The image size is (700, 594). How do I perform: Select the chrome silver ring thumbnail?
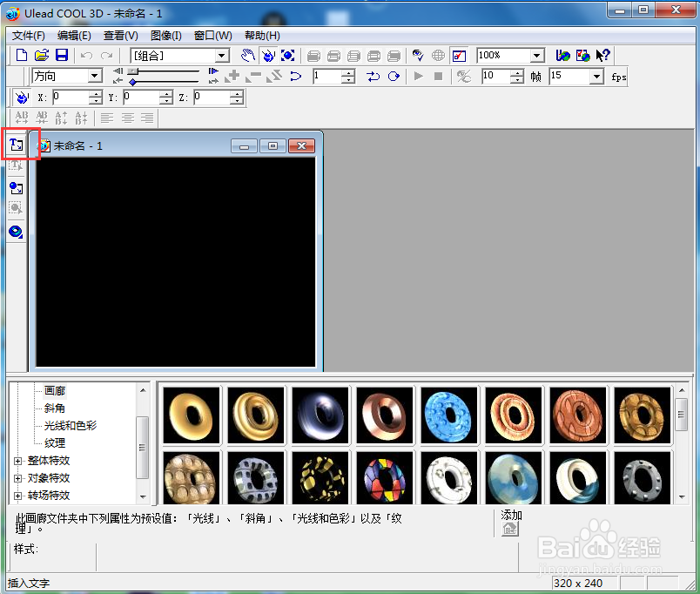point(320,415)
